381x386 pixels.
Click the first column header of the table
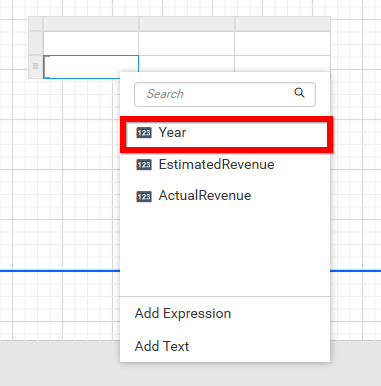coord(91,24)
